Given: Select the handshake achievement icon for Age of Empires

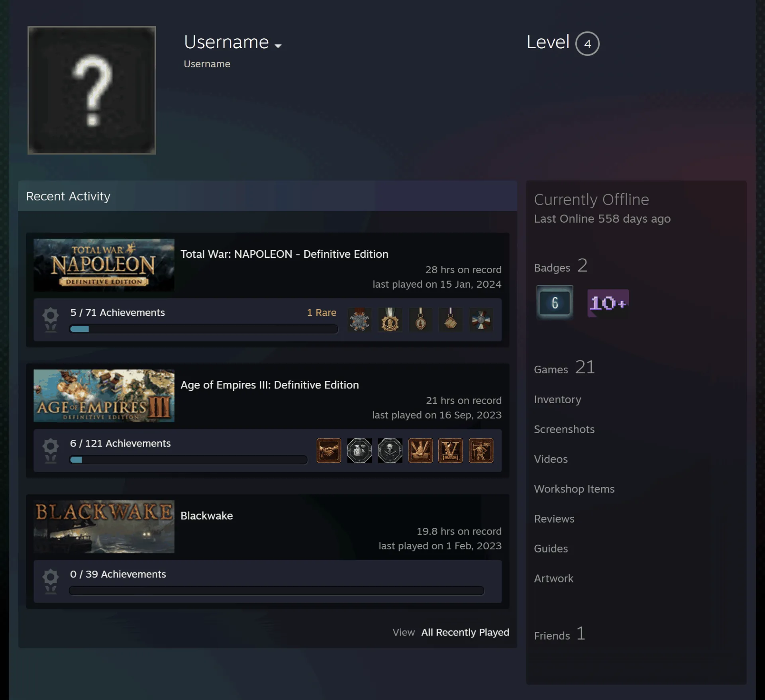Looking at the screenshot, I should click(x=329, y=450).
